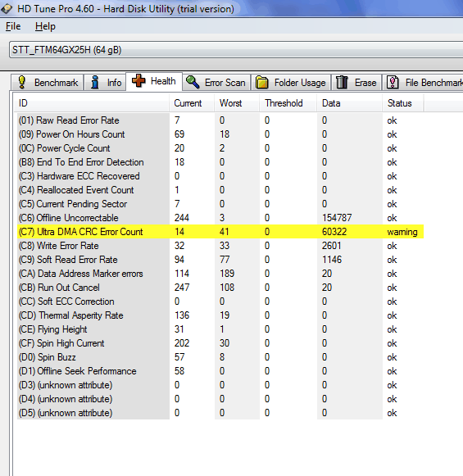Select the Offline Seek Performance row
Image resolution: width=463 pixels, height=476 pixels.
click(x=220, y=371)
